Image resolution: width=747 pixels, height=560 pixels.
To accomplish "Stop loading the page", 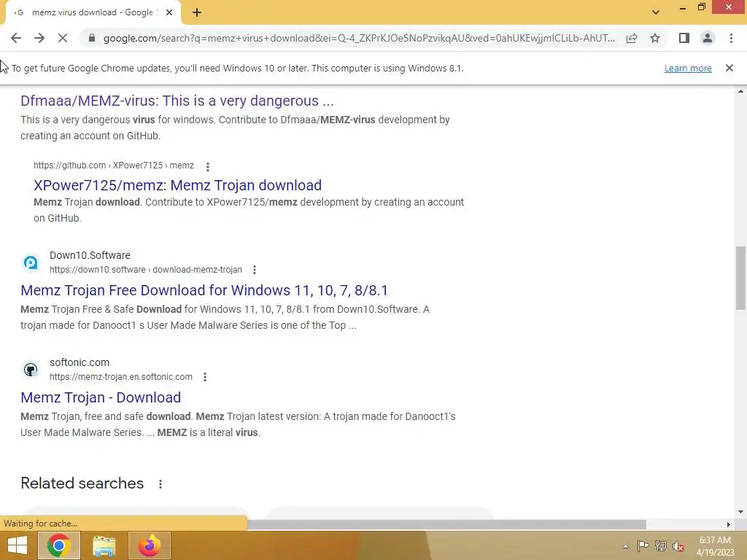I will point(63,38).
